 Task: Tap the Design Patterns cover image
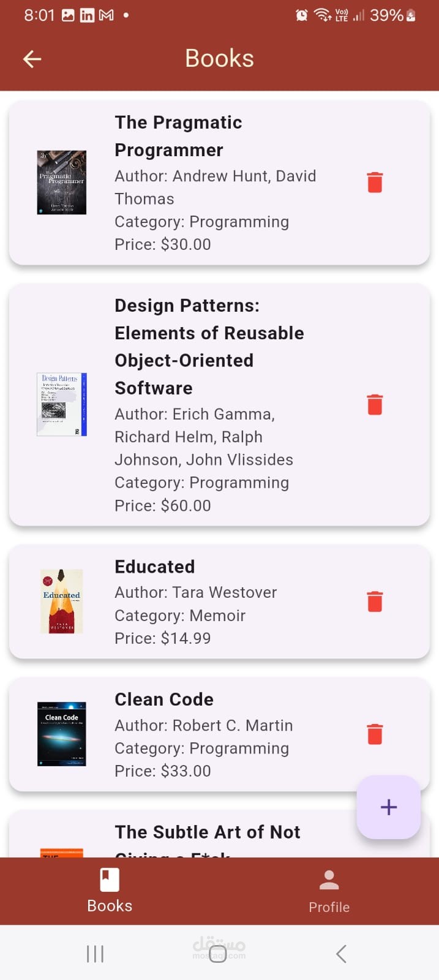[x=61, y=404]
